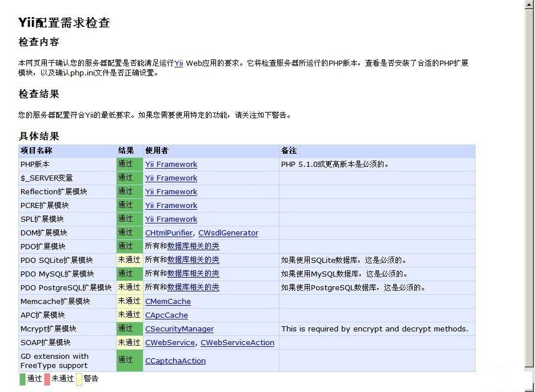Open Yii Framework link in $_SERVER变量 row
535x392 pixels.
[171, 178]
